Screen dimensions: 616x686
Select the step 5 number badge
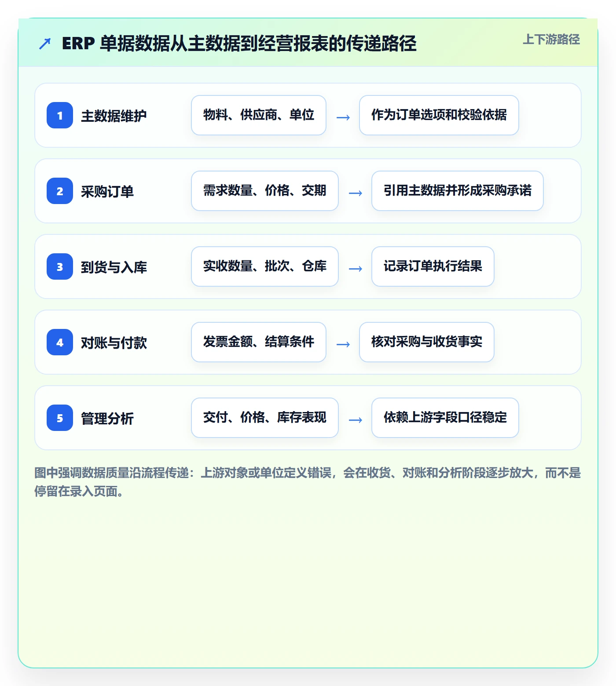(60, 418)
